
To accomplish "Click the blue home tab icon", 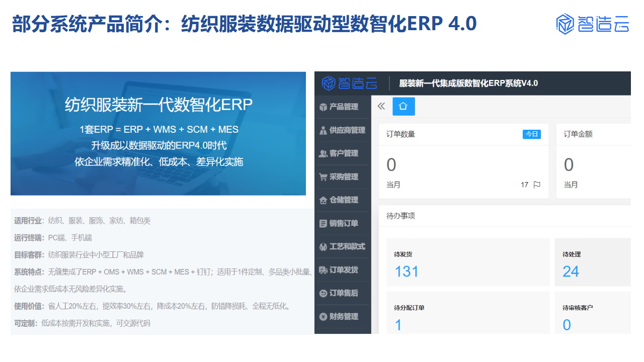I will pyautogui.click(x=404, y=106).
